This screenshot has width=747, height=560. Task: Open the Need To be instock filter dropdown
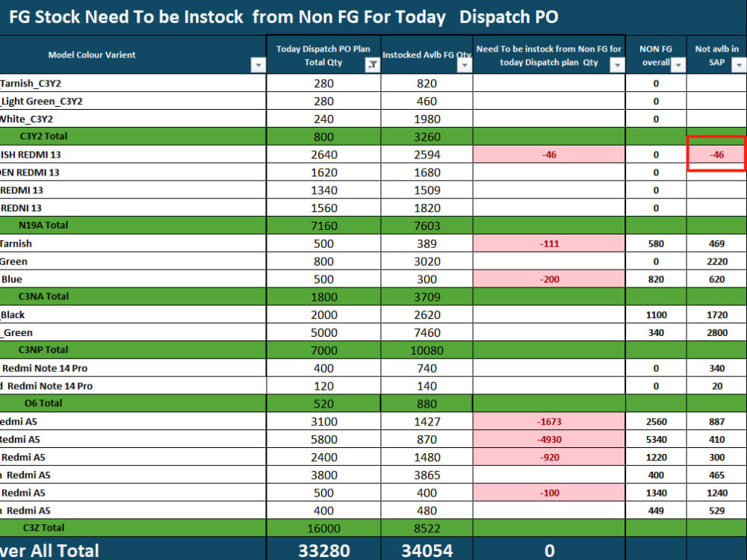[x=617, y=65]
